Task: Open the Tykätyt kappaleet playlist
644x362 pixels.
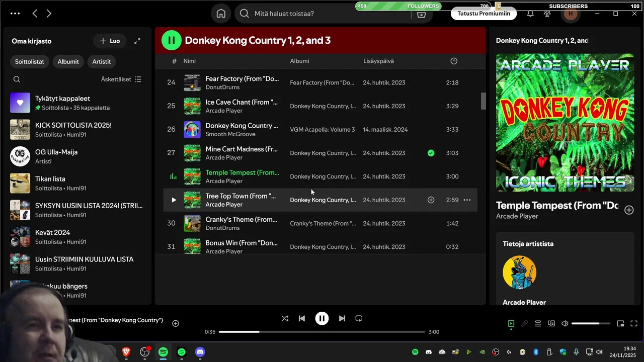Action: (78, 103)
